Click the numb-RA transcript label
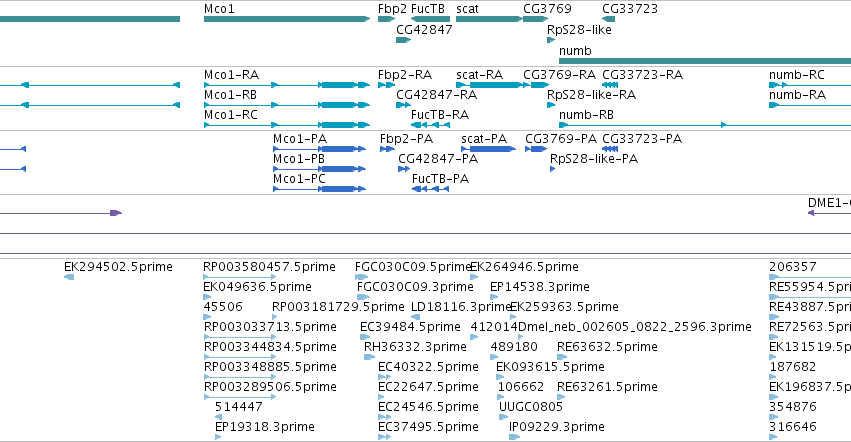The image size is (851, 442). pyautogui.click(x=797, y=94)
